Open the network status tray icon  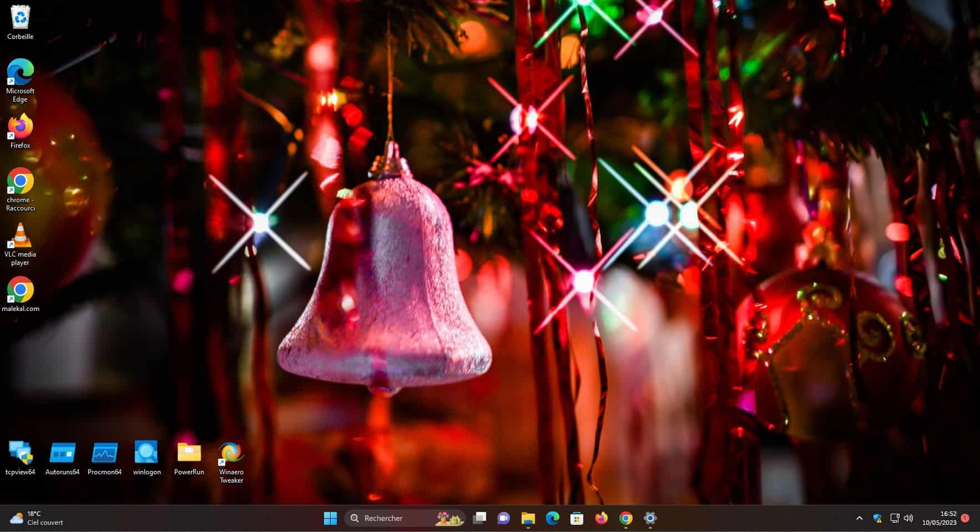895,518
